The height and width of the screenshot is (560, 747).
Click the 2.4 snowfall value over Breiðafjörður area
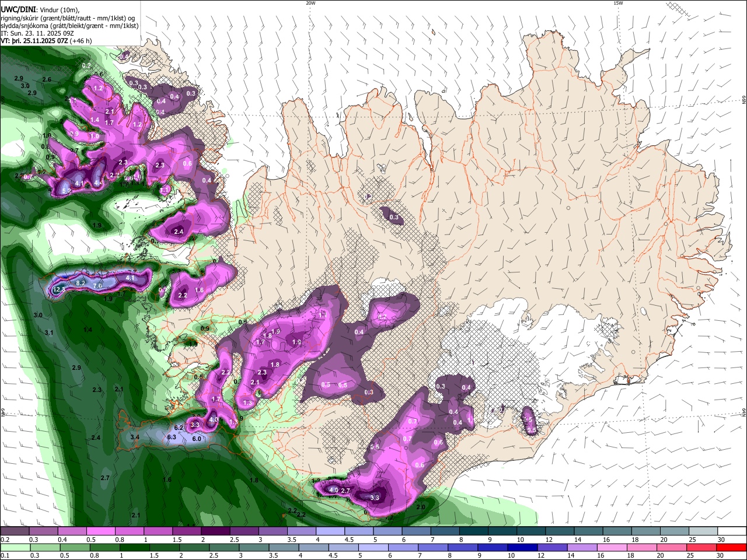pyautogui.click(x=179, y=232)
